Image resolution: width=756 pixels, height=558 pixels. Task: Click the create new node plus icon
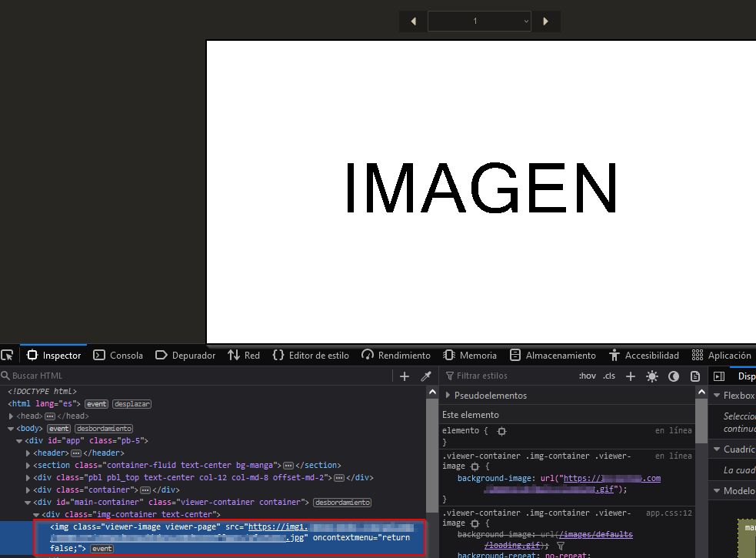tap(405, 376)
